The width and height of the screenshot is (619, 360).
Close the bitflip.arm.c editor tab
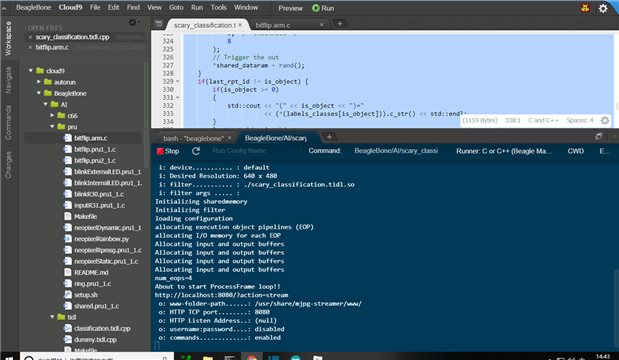point(321,24)
